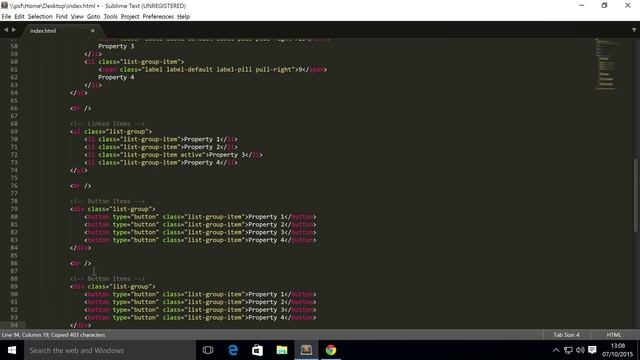Open the Windows Start menu
This screenshot has width=640, height=360.
pyautogui.click(x=12, y=350)
